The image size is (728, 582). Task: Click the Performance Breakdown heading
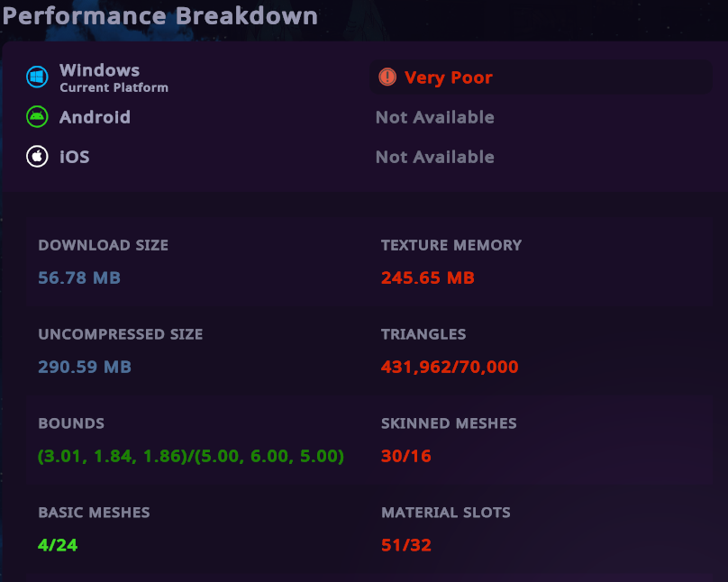159,16
